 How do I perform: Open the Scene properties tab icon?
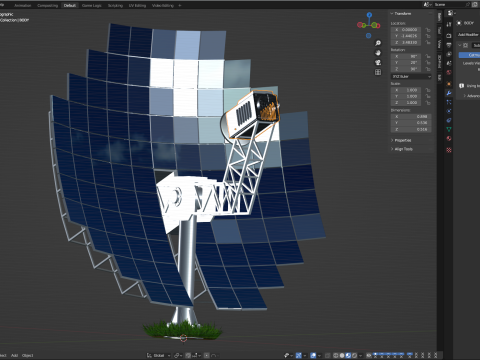pyautogui.click(x=449, y=63)
